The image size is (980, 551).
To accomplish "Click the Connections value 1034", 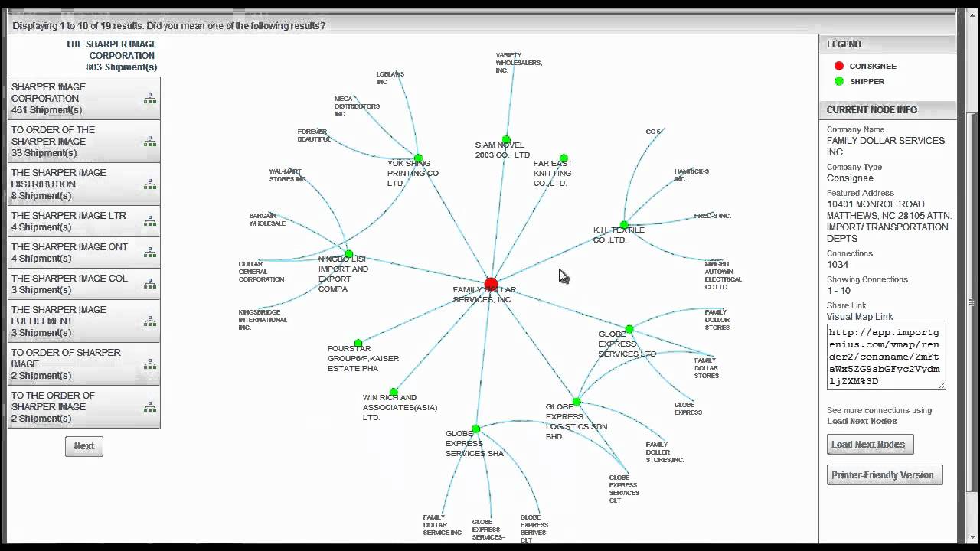I will click(839, 265).
